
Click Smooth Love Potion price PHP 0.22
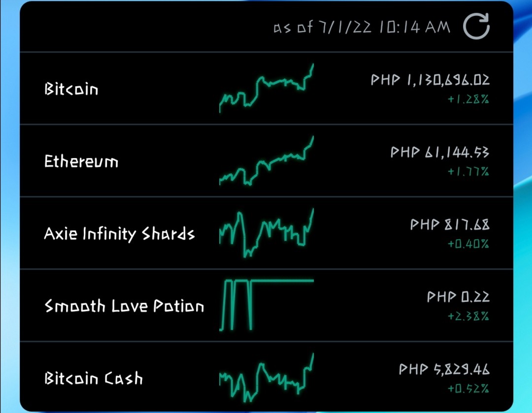458,297
